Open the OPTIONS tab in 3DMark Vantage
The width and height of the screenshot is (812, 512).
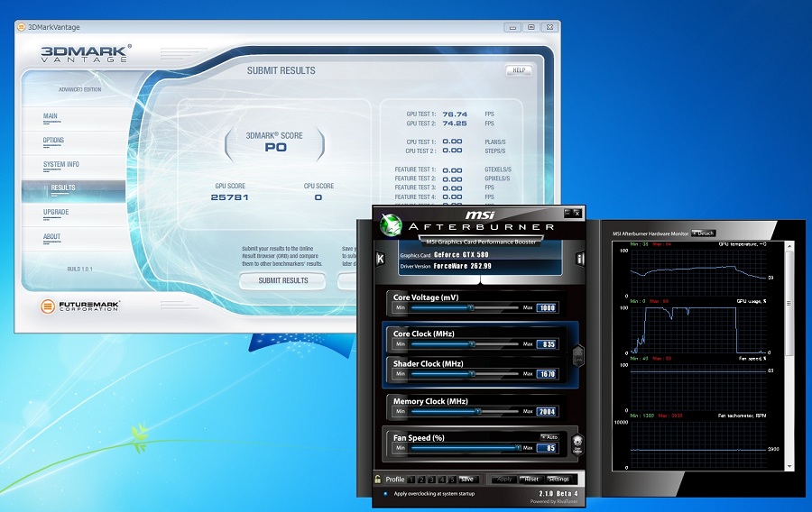coord(53,141)
